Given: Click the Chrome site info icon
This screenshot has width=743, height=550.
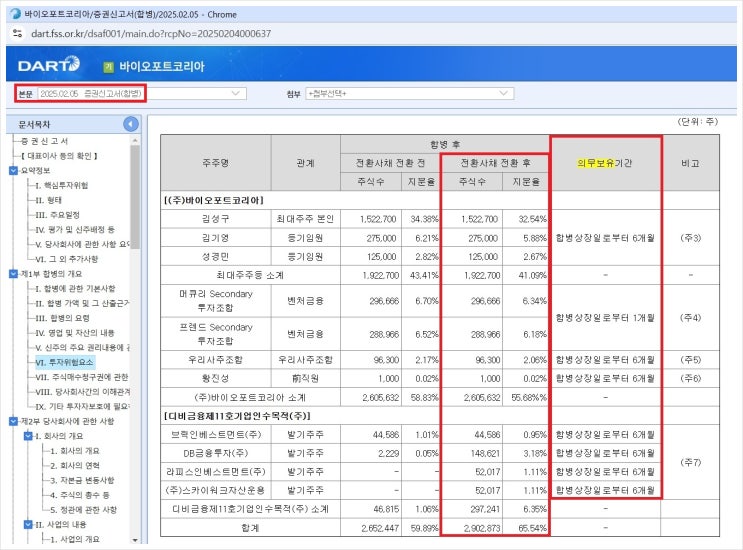Looking at the screenshot, I should pos(13,33).
